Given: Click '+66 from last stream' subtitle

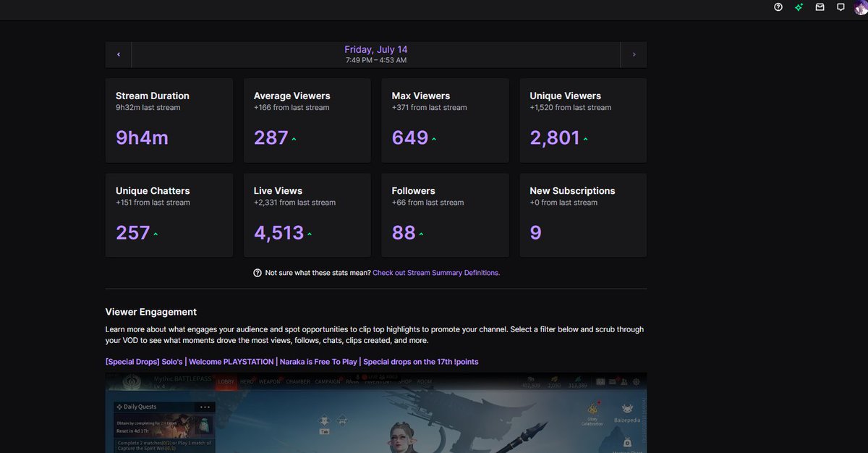Looking at the screenshot, I should click(427, 203).
